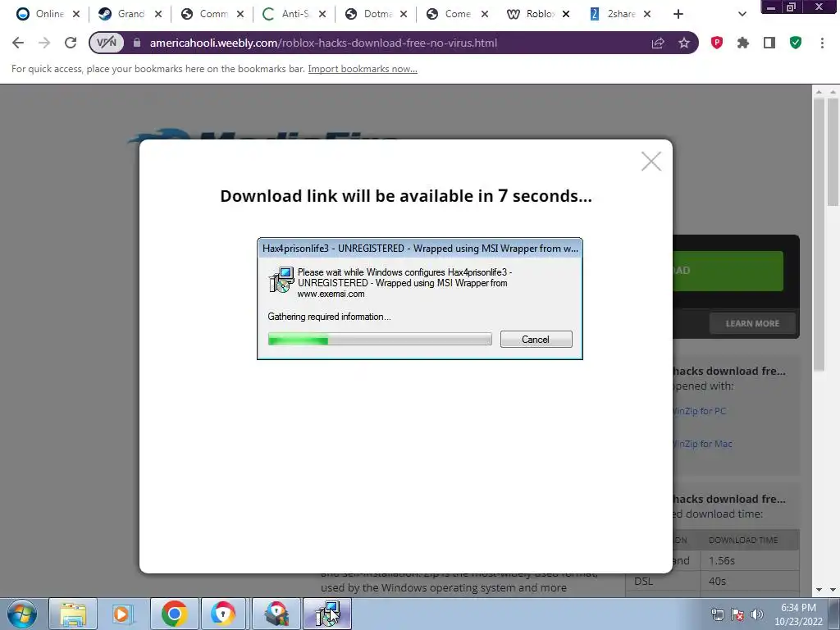The width and height of the screenshot is (840, 630).
Task: Open the Windows Start menu
Action: click(x=22, y=614)
